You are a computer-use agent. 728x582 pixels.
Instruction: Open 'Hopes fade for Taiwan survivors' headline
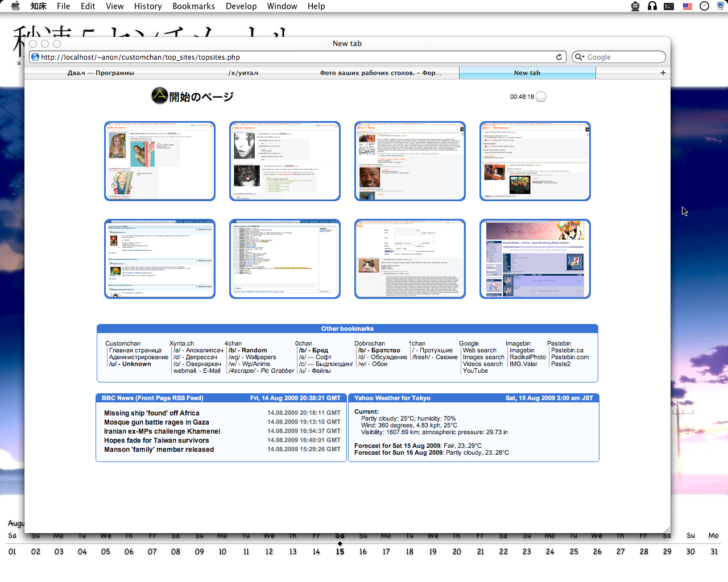click(x=156, y=440)
